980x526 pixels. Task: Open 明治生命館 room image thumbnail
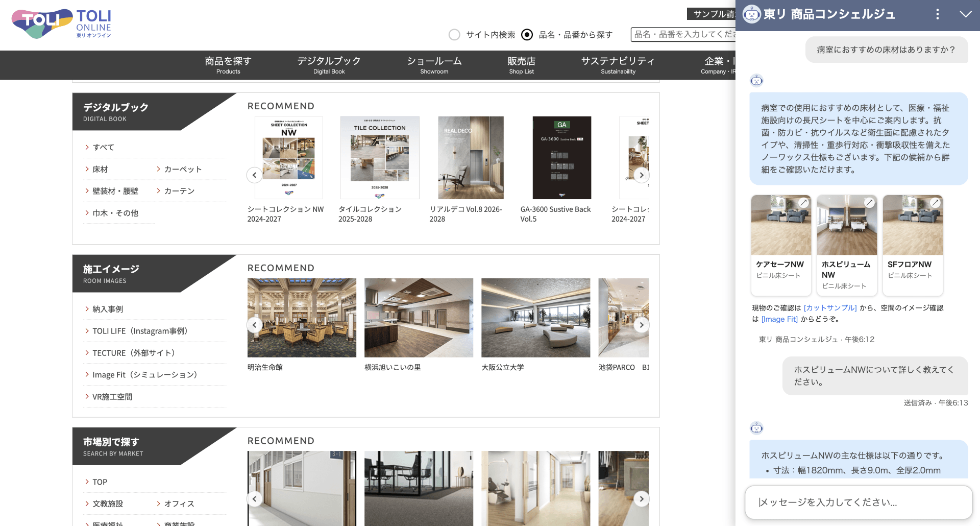tap(302, 318)
